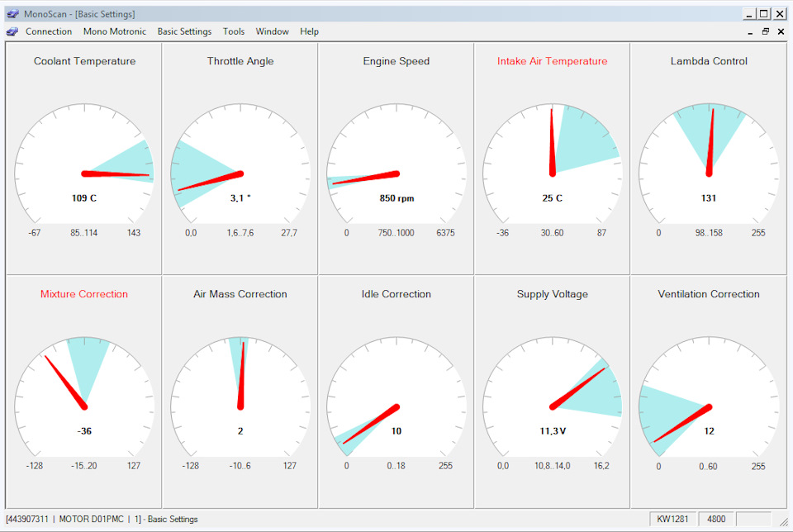This screenshot has width=793, height=532.
Task: Click the 4800 baud rate status panel
Action: [716, 519]
